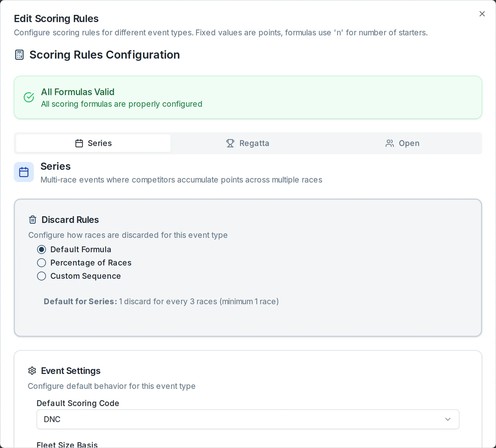Click the calendar icon in the Series tab

pyautogui.click(x=79, y=143)
